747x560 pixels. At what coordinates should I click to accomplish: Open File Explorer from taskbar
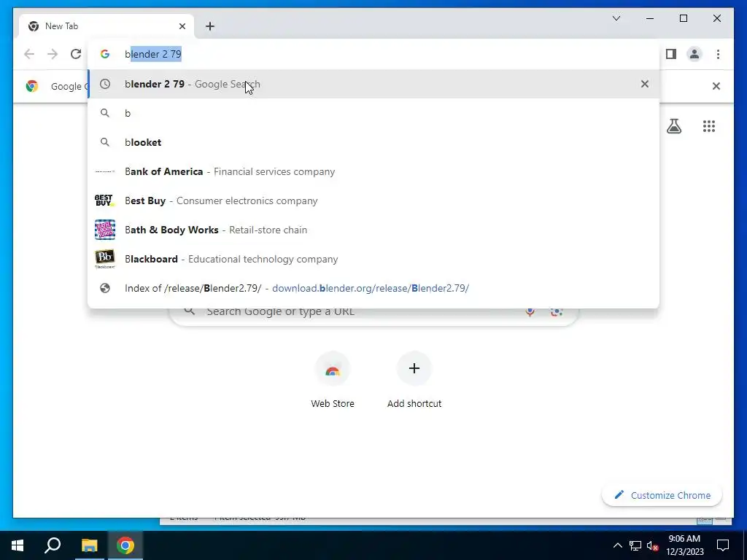pyautogui.click(x=89, y=545)
